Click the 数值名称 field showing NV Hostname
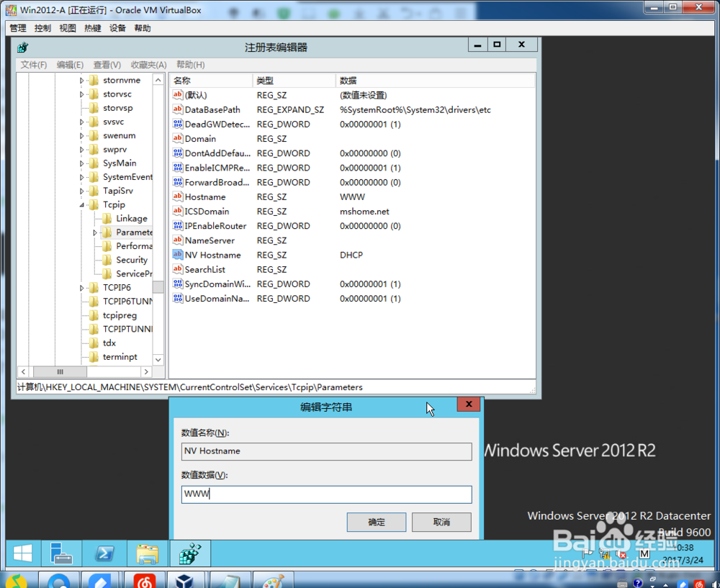The height and width of the screenshot is (588, 720). coord(326,451)
